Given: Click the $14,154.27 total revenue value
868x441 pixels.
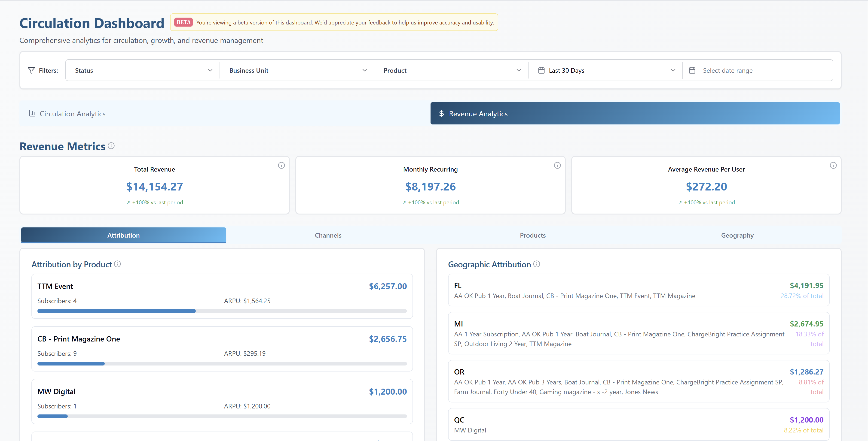Looking at the screenshot, I should [155, 187].
